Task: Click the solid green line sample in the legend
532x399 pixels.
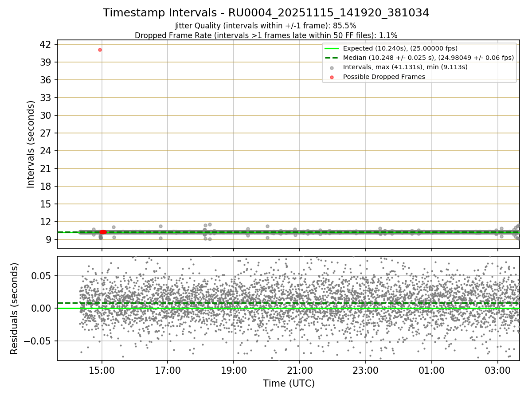Action: 332,48
